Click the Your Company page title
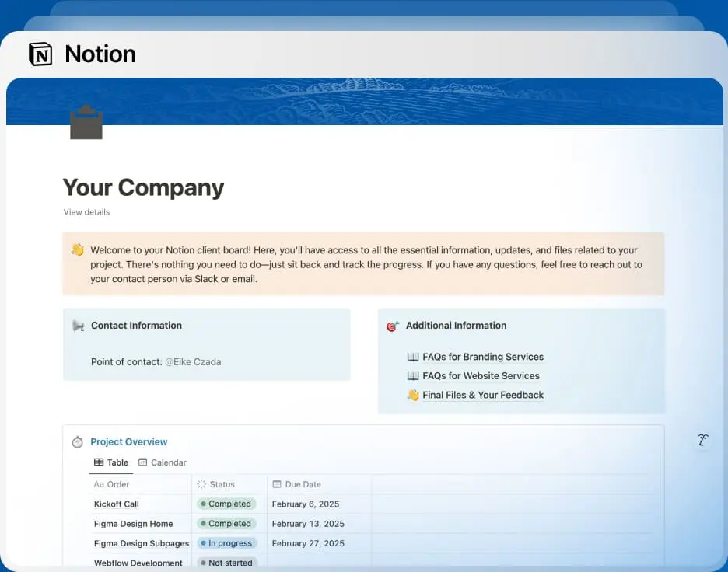This screenshot has height=572, width=728. click(143, 188)
